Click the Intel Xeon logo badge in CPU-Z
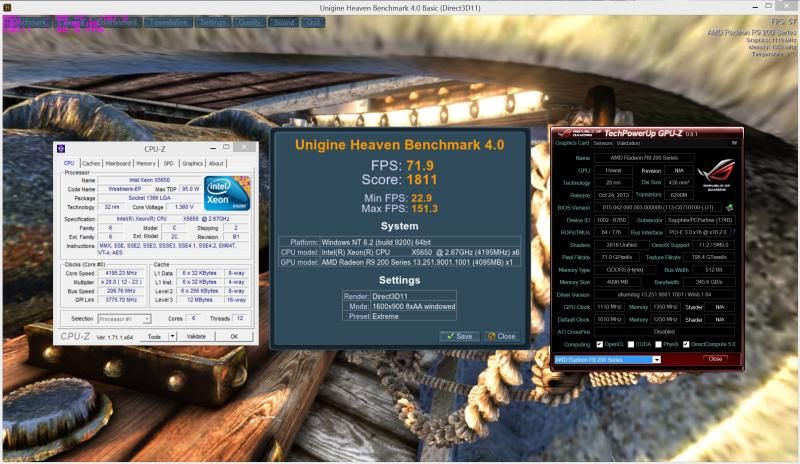 227,193
